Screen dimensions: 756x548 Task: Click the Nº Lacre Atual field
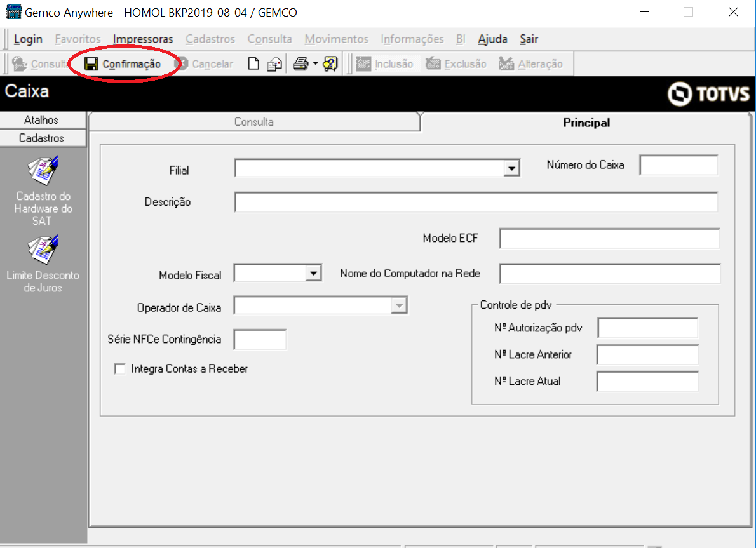click(x=647, y=382)
